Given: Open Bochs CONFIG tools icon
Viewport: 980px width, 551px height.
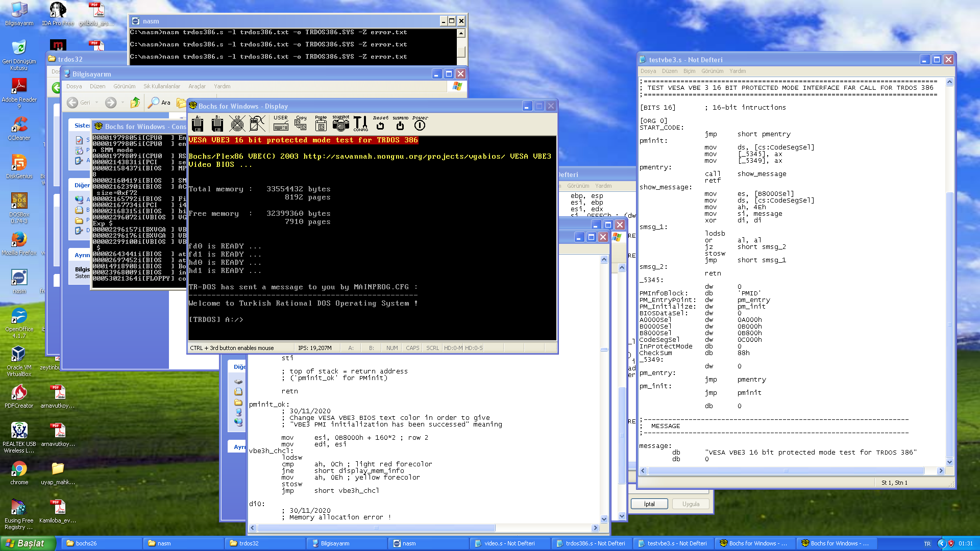Looking at the screenshot, I should click(x=361, y=123).
